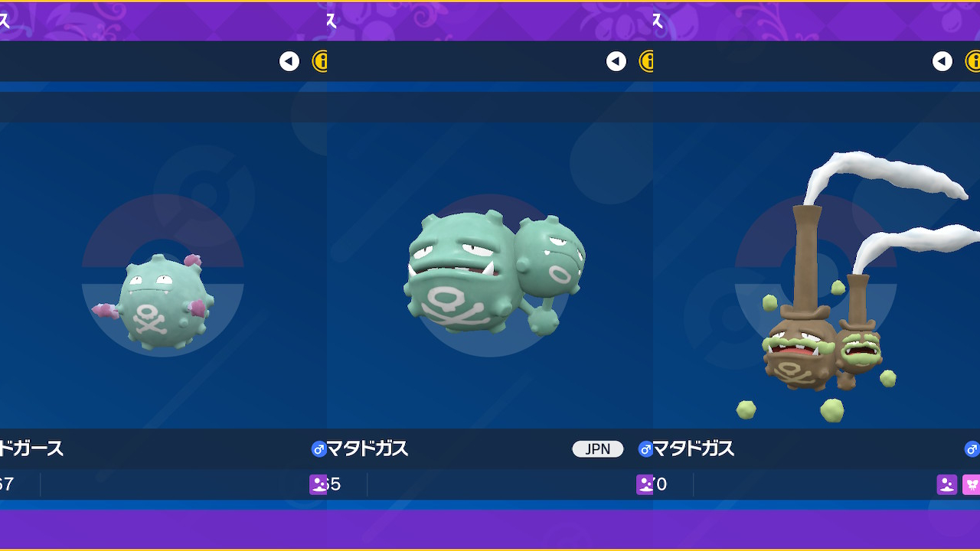Open the yellow info icon above Galarian Weezing
Screen dimensions: 980x551
[972, 61]
